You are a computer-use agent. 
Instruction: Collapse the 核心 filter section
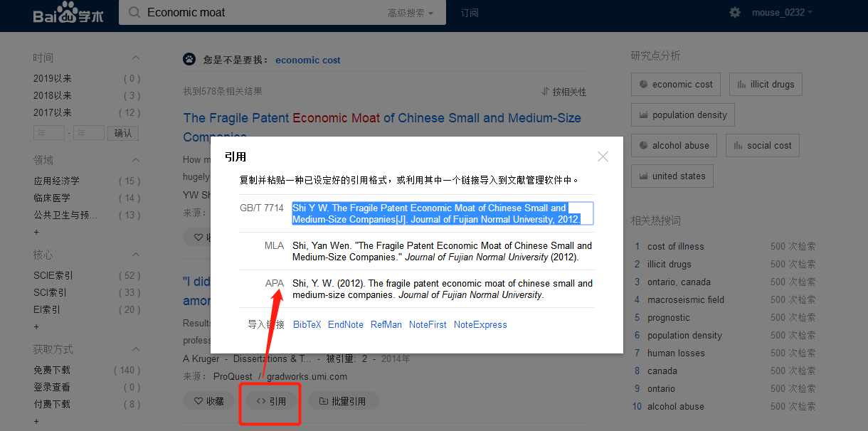point(136,255)
